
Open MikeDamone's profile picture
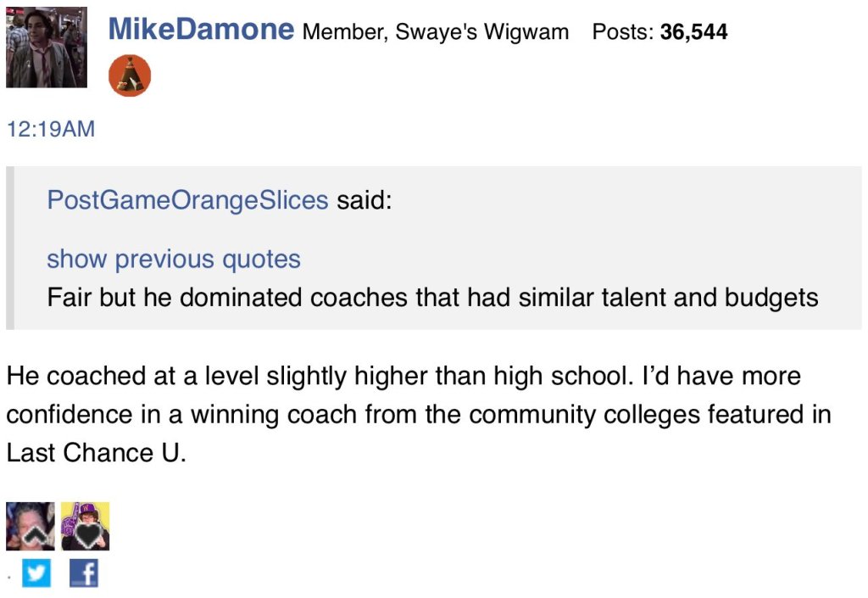[x=47, y=48]
